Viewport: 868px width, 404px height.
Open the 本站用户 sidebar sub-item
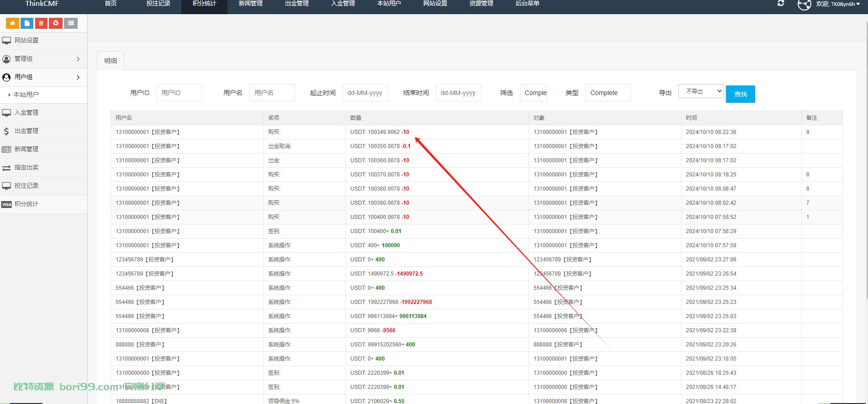point(26,95)
